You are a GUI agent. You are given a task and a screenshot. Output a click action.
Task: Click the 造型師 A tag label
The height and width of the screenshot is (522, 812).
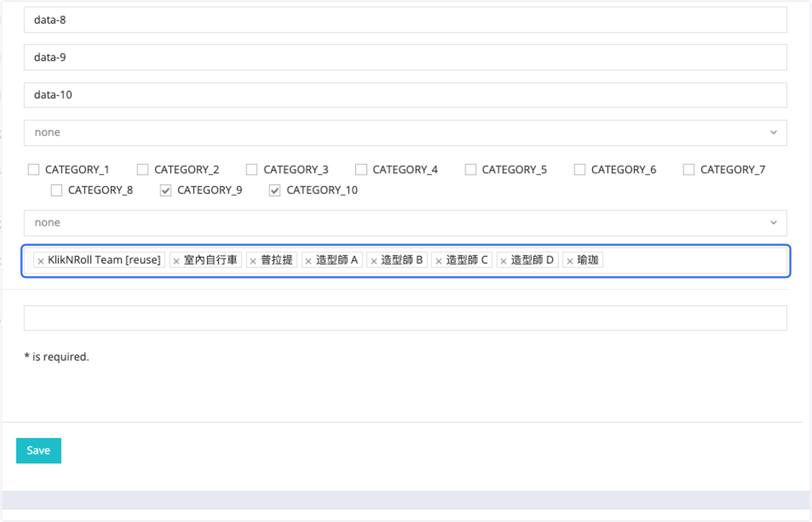[x=337, y=260]
